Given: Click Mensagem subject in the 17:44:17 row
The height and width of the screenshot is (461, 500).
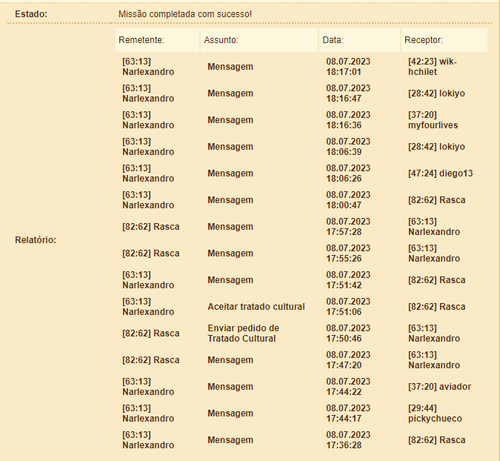Looking at the screenshot, I should (x=230, y=413).
